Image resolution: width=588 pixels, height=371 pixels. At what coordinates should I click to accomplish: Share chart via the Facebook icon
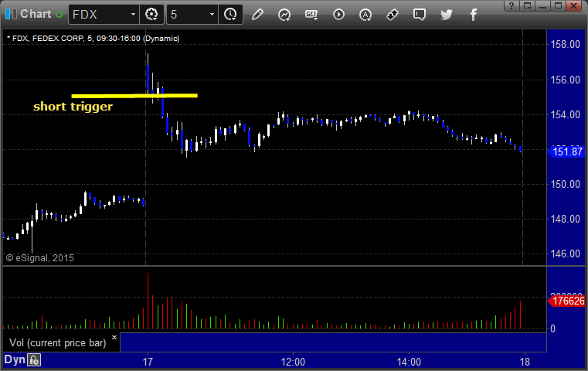pos(474,15)
